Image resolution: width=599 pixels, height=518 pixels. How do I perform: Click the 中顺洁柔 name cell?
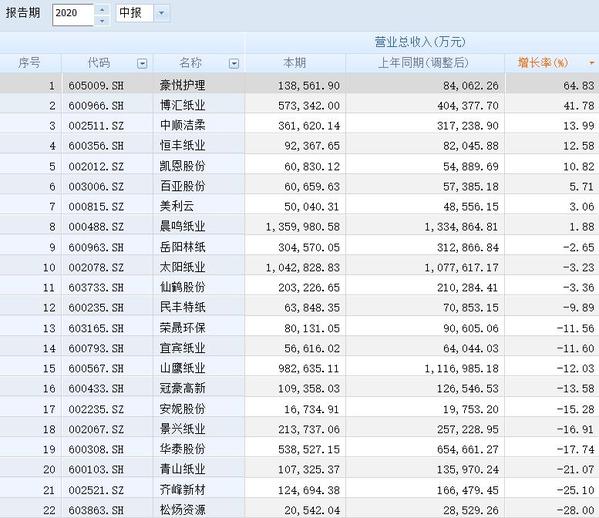point(183,125)
